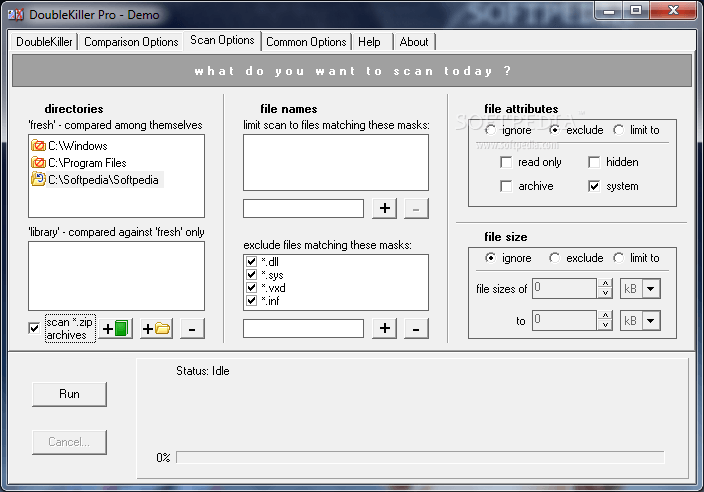Click the C:\Softpedia\Softpedia folder icon

(38, 180)
